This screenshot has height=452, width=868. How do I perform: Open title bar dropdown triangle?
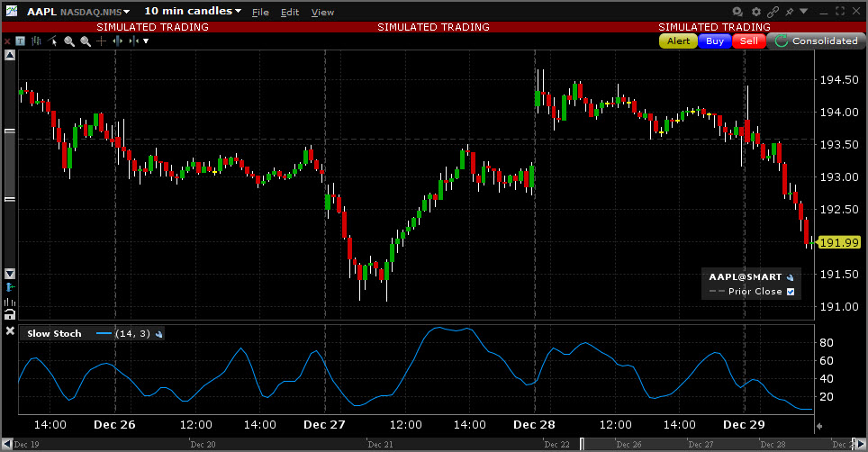pyautogui.click(x=804, y=11)
